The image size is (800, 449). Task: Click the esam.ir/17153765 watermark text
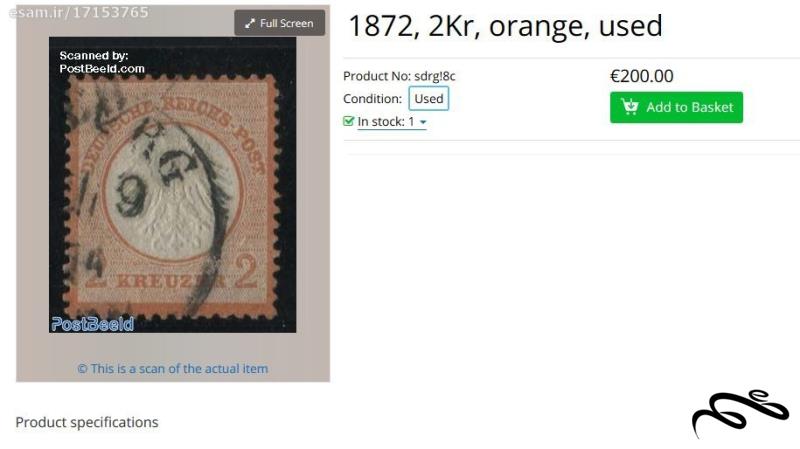79,12
